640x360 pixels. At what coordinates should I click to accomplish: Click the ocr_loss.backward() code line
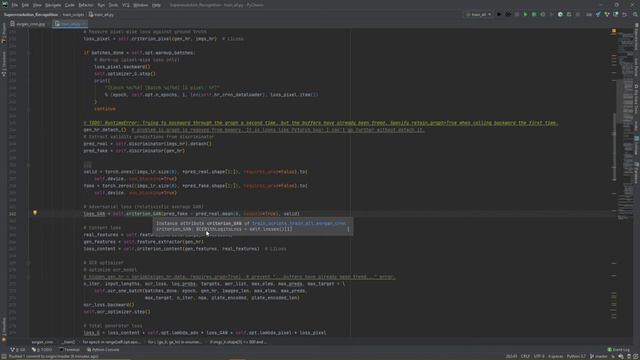pos(109,305)
